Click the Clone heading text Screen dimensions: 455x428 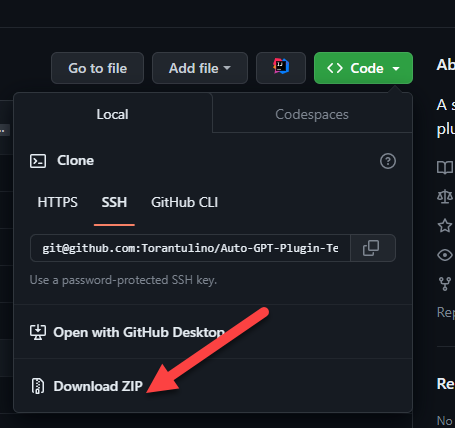pos(75,161)
